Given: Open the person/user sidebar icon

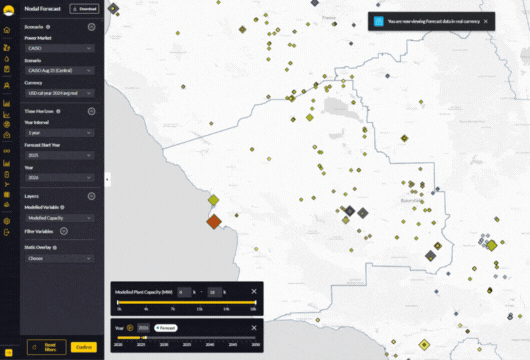Looking at the screenshot, I should (7, 86).
